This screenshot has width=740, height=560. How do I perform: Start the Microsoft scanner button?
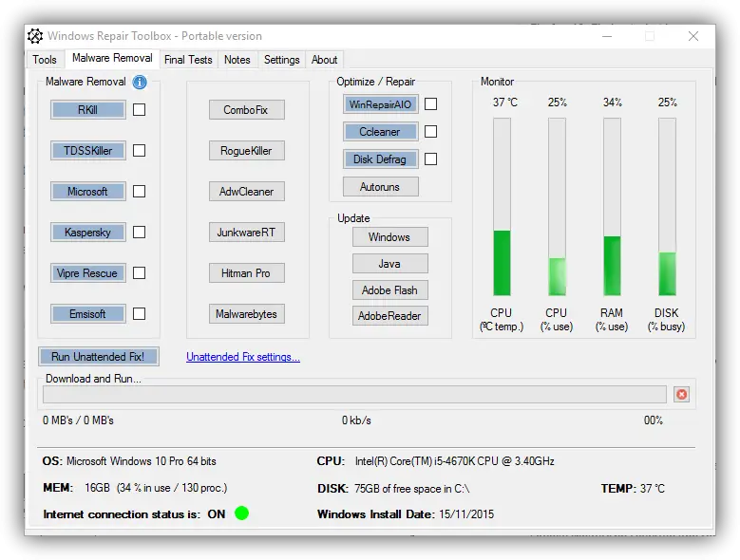88,192
